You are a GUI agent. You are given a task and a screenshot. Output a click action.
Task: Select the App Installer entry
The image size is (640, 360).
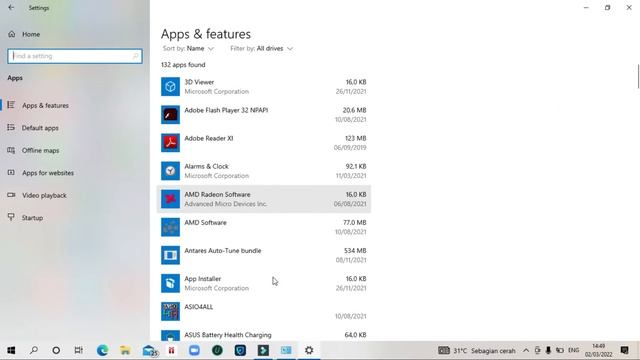[x=264, y=284]
